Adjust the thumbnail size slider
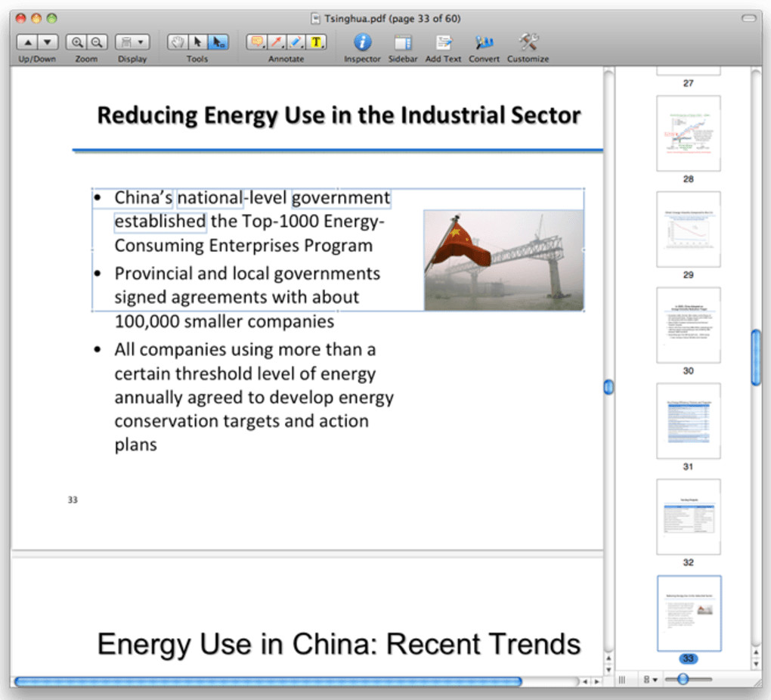This screenshot has width=771, height=700. (x=683, y=680)
